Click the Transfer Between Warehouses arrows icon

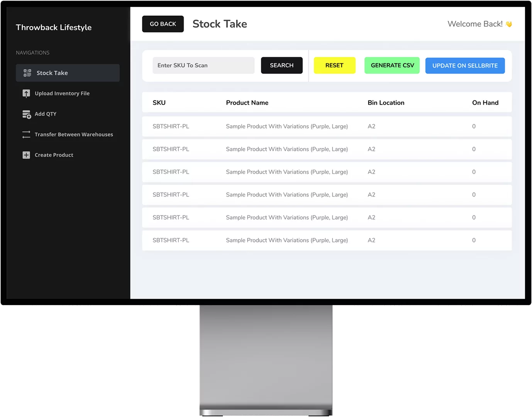26,134
